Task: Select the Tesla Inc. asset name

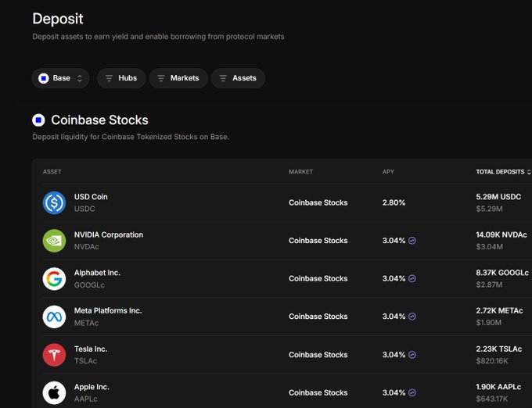Action: point(91,349)
